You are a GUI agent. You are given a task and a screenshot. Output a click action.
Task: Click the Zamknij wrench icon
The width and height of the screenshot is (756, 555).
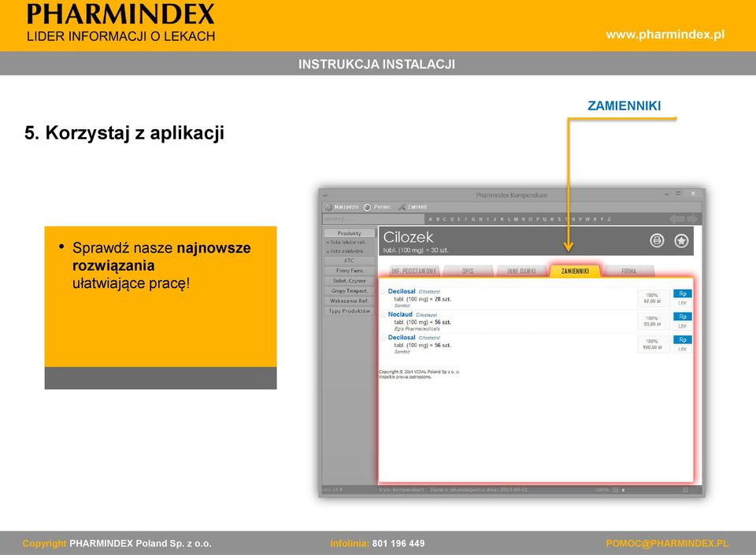[402, 207]
